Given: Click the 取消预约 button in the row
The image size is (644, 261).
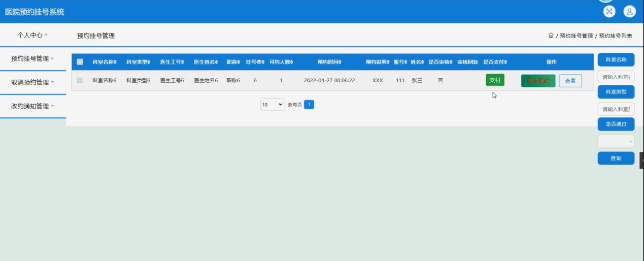Looking at the screenshot, I should (538, 81).
